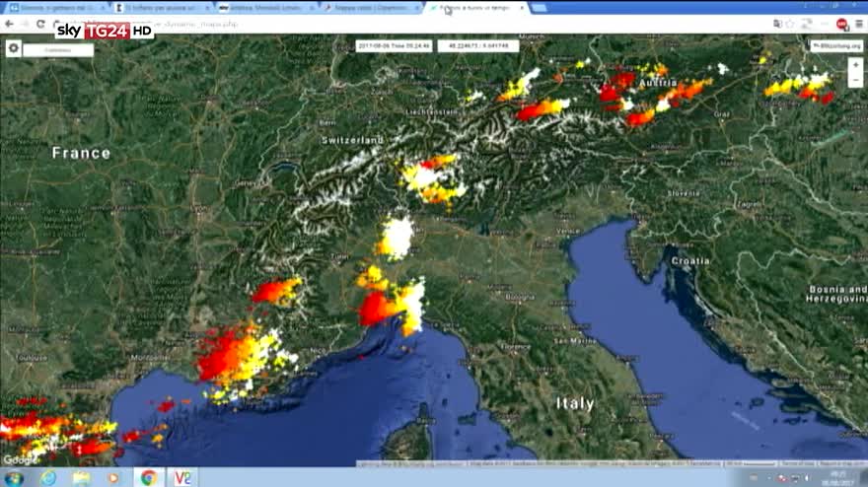
Task: Open Chrome menu at toolbar right
Action: (859, 24)
